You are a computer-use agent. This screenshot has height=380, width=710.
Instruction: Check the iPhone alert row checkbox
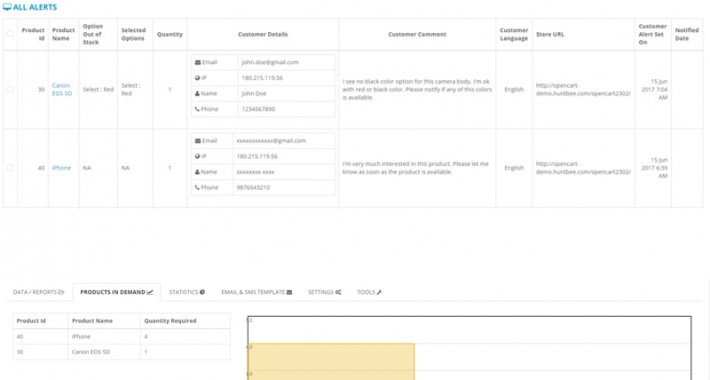10,168
